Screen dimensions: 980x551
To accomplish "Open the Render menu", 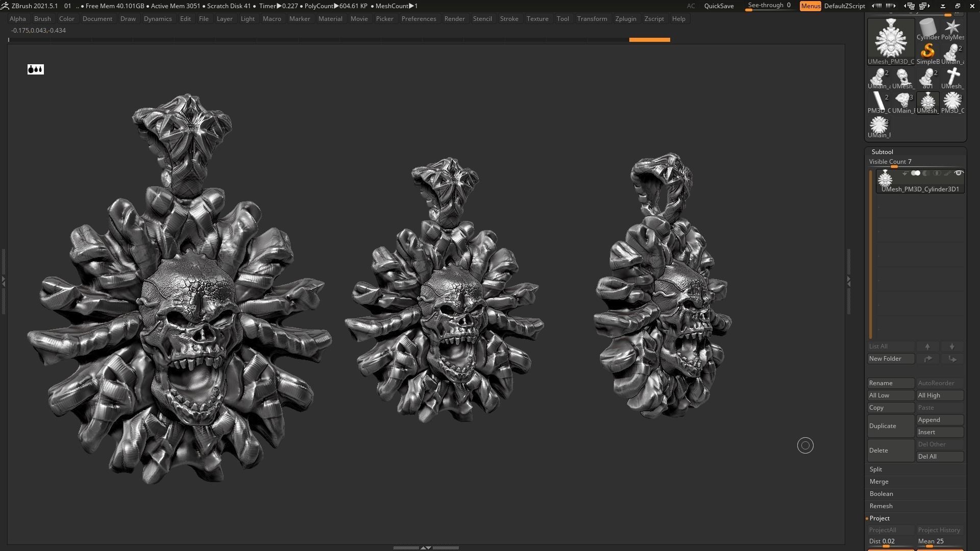I will [454, 19].
